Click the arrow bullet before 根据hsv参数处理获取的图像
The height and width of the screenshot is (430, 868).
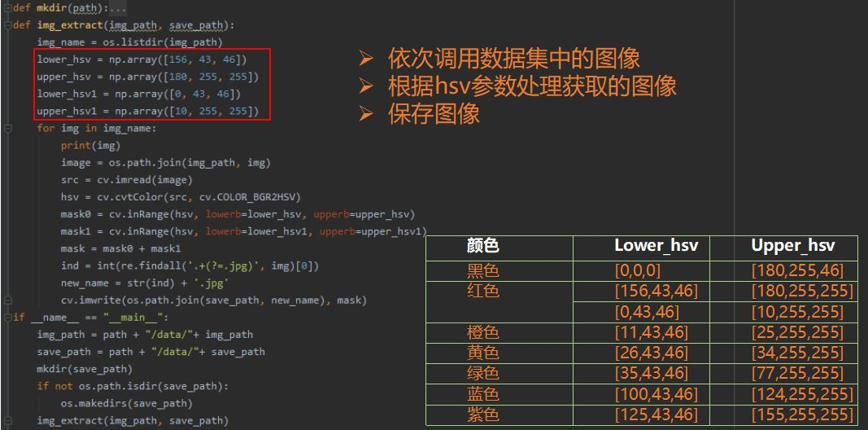[365, 86]
